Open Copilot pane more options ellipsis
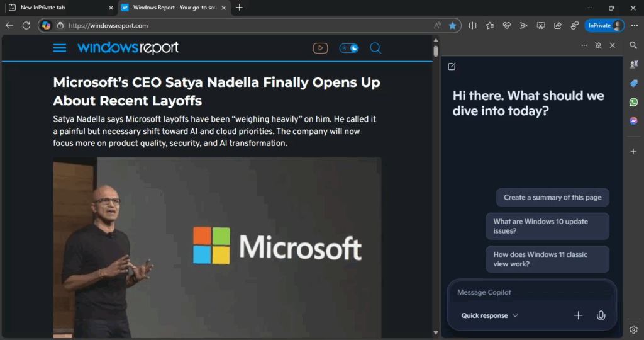This screenshot has width=644, height=340. (x=584, y=45)
